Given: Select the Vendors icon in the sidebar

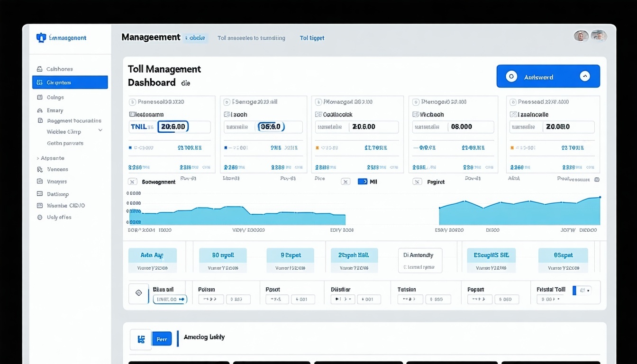Looking at the screenshot, I should [39, 169].
